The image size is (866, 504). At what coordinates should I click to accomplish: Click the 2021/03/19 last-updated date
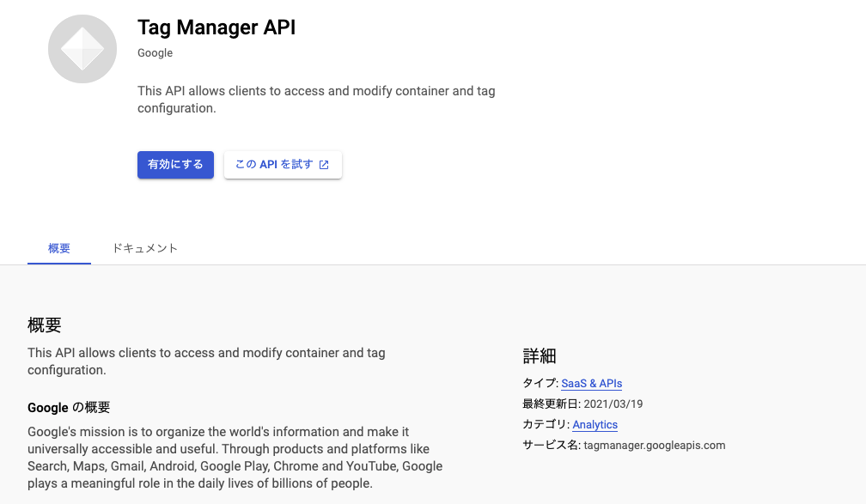pos(613,404)
